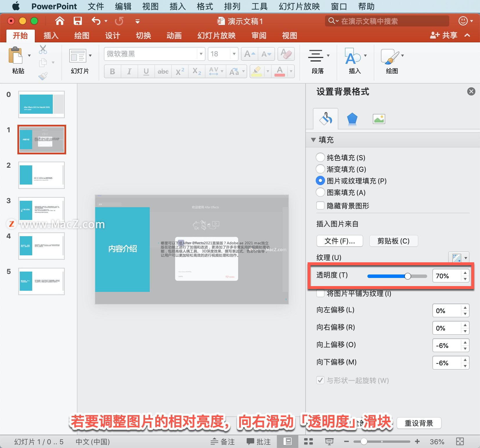The height and width of the screenshot is (448, 480).
Task: Open the Paste options arrow
Action: (29, 55)
